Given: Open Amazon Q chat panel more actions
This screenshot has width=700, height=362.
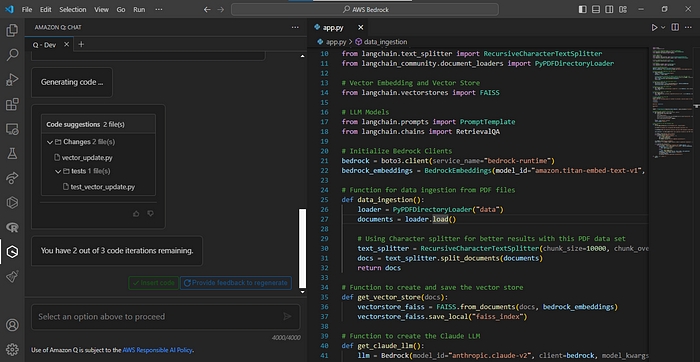Looking at the screenshot, I should pyautogui.click(x=295, y=27).
